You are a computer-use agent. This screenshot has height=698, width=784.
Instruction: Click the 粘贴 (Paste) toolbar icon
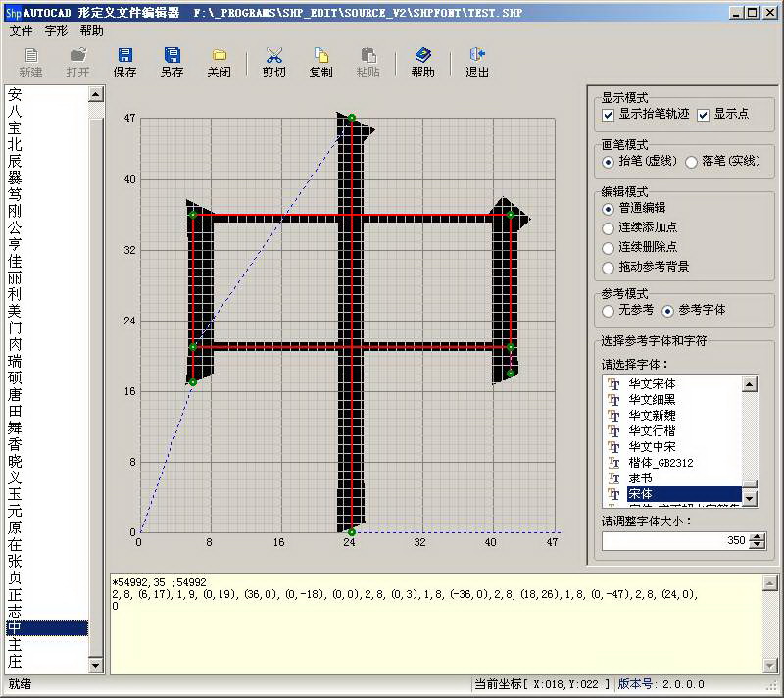[368, 56]
